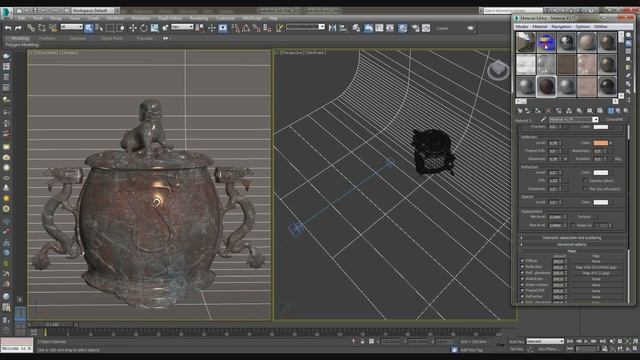
Task: Click the Refl. glossiness map slot button
Action: pos(596,273)
